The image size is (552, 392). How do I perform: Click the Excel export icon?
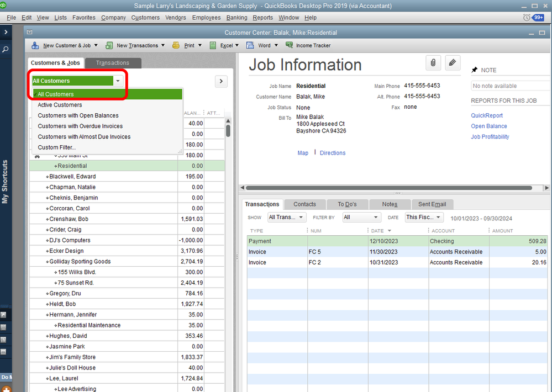(213, 45)
